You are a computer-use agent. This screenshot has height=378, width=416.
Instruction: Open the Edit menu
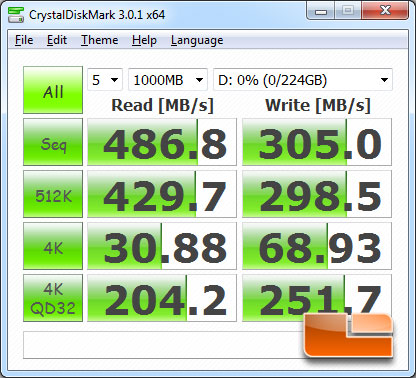coord(57,40)
